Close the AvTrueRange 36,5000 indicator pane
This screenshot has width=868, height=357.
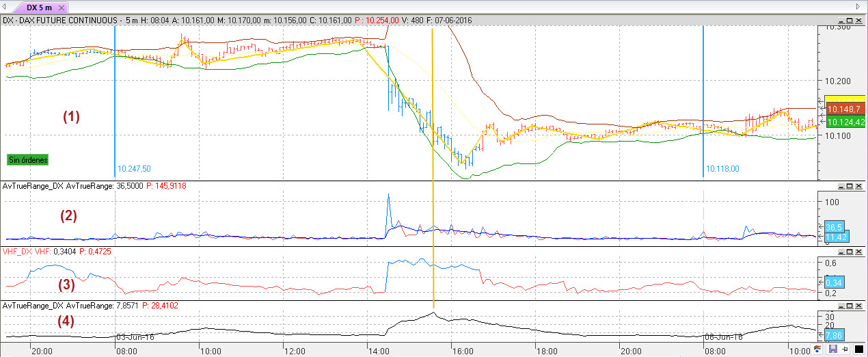point(859,186)
